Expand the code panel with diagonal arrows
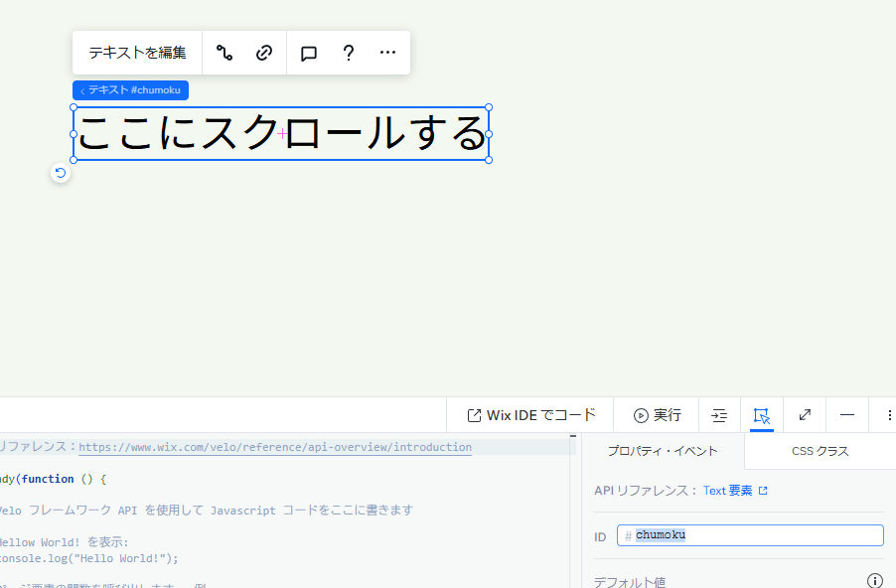Image resolution: width=896 pixels, height=588 pixels. [x=806, y=415]
